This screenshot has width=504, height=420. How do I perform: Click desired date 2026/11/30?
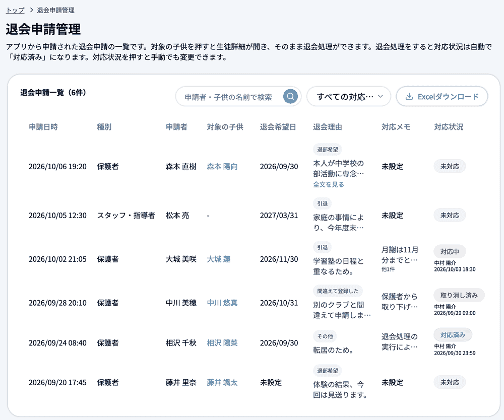[x=279, y=259]
